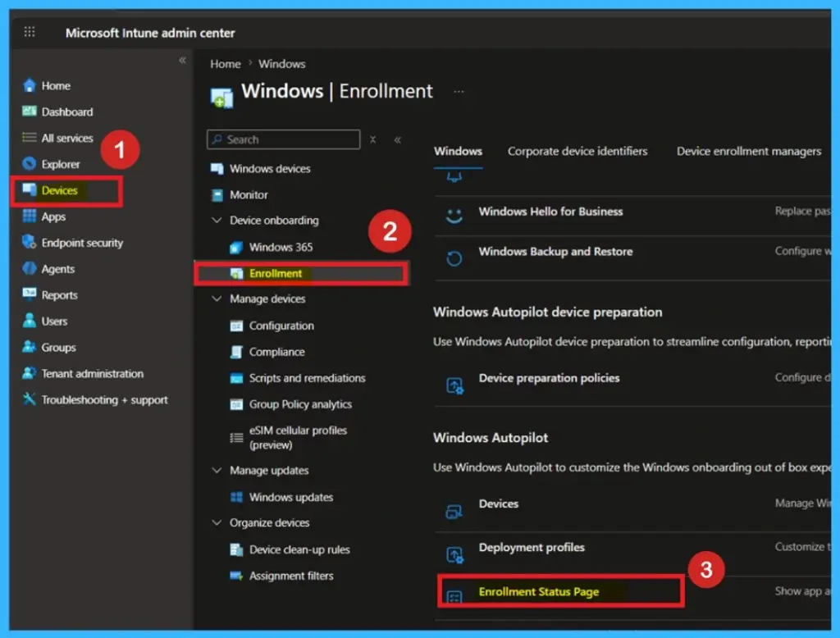Image resolution: width=840 pixels, height=638 pixels.
Task: Open Enrollment Status Page link
Action: coord(538,591)
